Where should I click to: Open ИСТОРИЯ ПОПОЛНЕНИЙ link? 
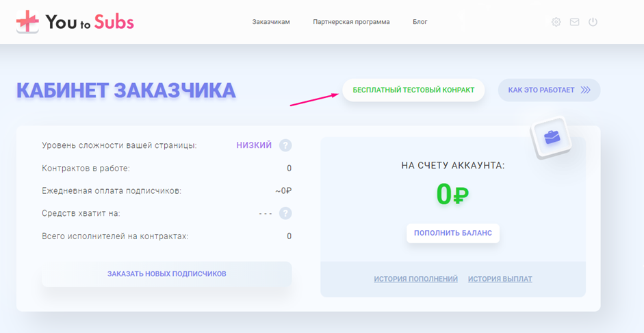[415, 279]
